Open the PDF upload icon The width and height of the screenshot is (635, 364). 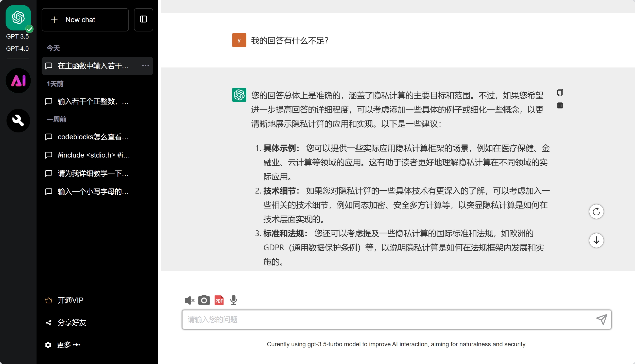pos(219,300)
